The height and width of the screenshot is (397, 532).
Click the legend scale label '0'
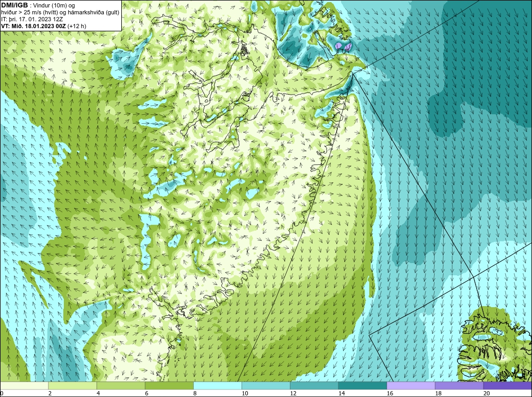[2, 393]
